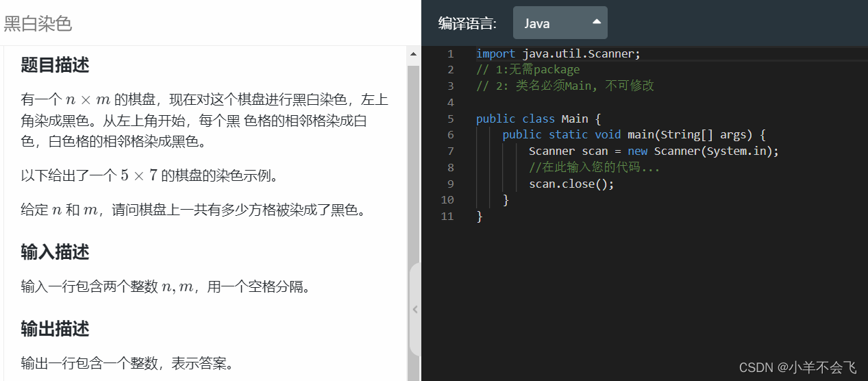Click the scan.close(); line
The height and width of the screenshot is (381, 868).
pos(571,184)
